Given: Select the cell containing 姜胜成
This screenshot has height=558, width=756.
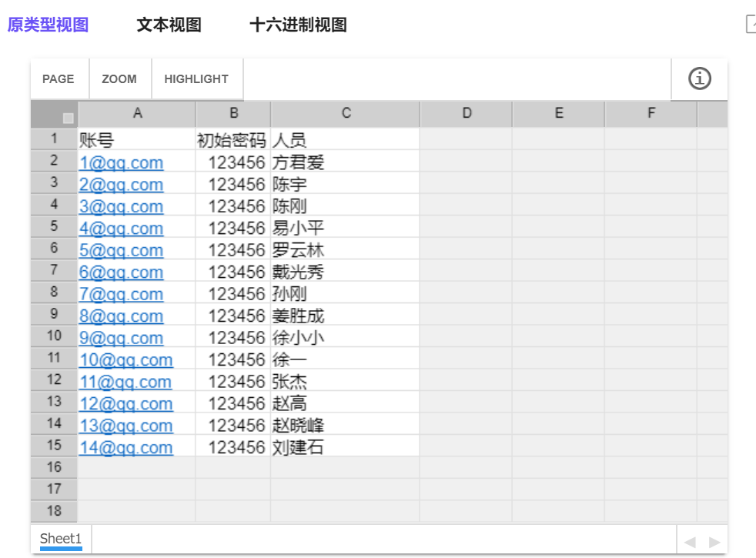Looking at the screenshot, I should [345, 315].
